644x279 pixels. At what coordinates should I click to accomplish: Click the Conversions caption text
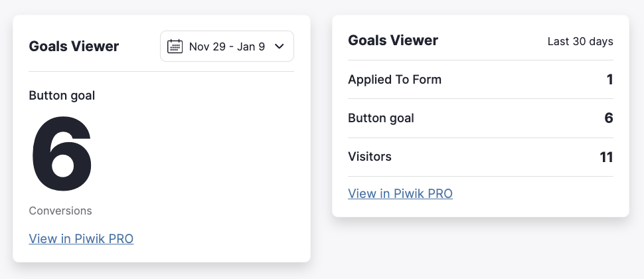click(60, 211)
